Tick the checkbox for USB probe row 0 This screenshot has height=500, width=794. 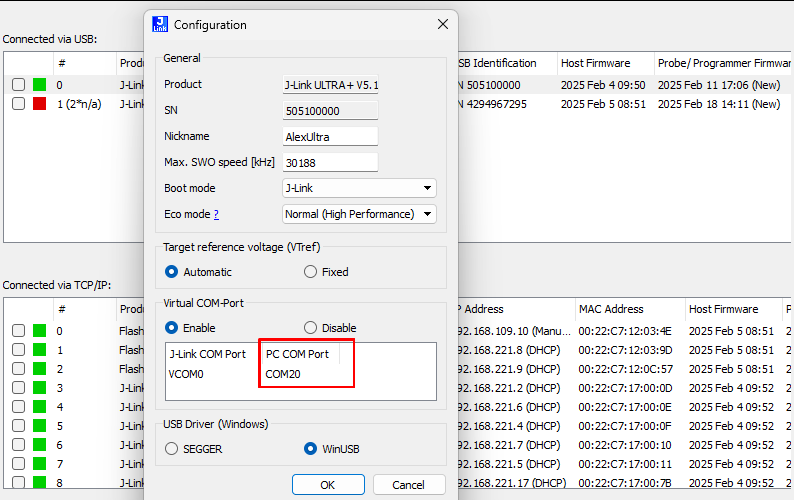(x=19, y=85)
